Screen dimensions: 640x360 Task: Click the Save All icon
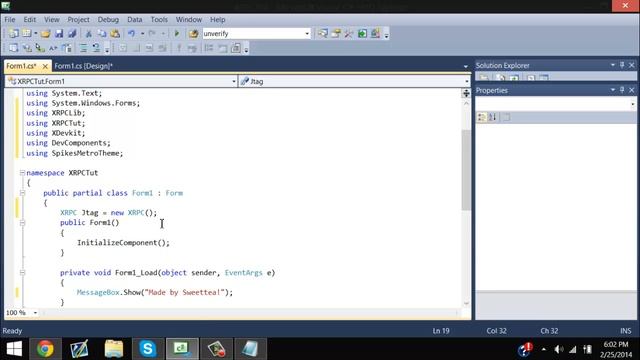coord(72,33)
